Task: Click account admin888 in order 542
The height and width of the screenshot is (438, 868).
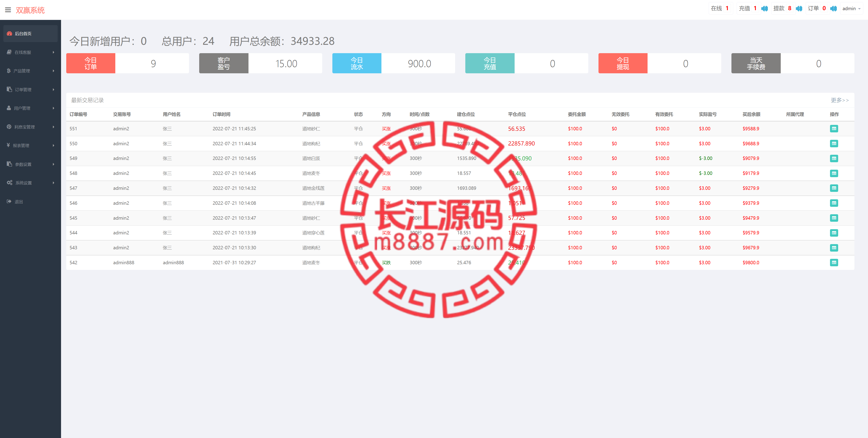Action: pyautogui.click(x=124, y=262)
